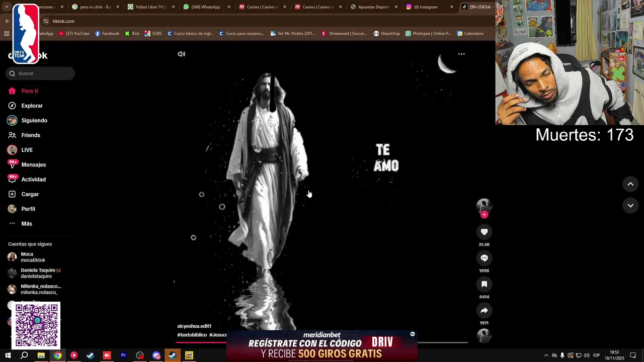Switch to (6) Instagram tab
The width and height of the screenshot is (644, 362).
[430, 7]
